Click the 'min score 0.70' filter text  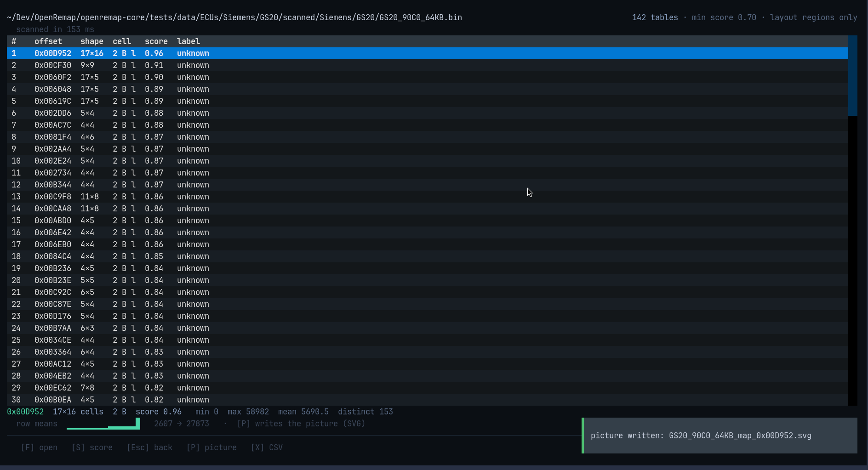pyautogui.click(x=724, y=17)
